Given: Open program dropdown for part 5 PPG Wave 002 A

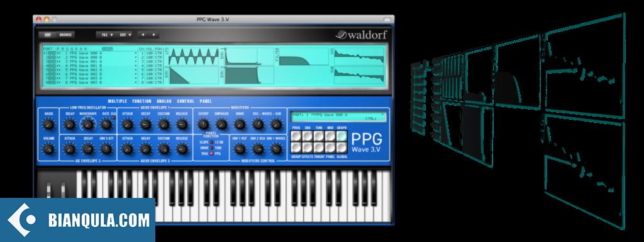Looking at the screenshot, I should (x=136, y=70).
